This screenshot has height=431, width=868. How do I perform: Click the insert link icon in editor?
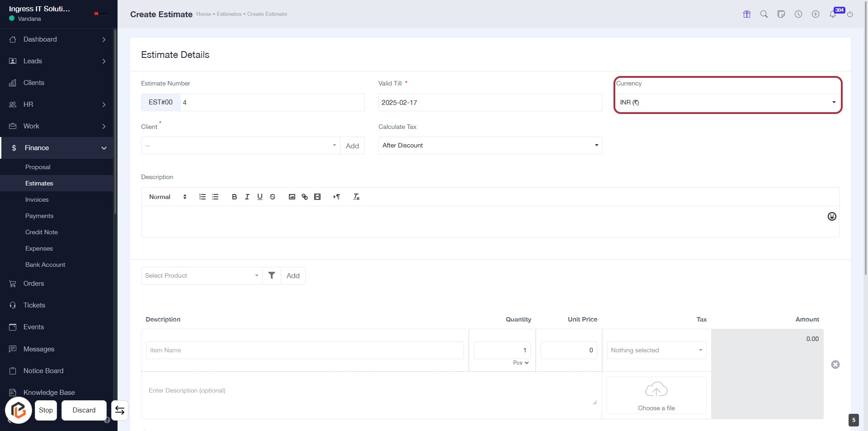pyautogui.click(x=304, y=197)
